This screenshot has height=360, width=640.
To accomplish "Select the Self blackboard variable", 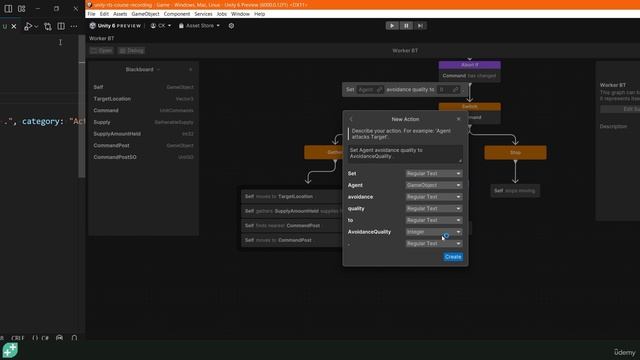I will coord(143,87).
